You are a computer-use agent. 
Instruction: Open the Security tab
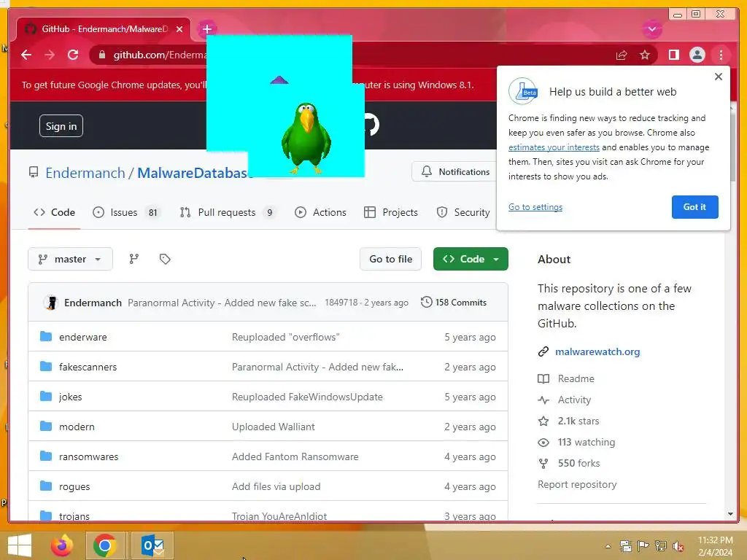click(463, 212)
